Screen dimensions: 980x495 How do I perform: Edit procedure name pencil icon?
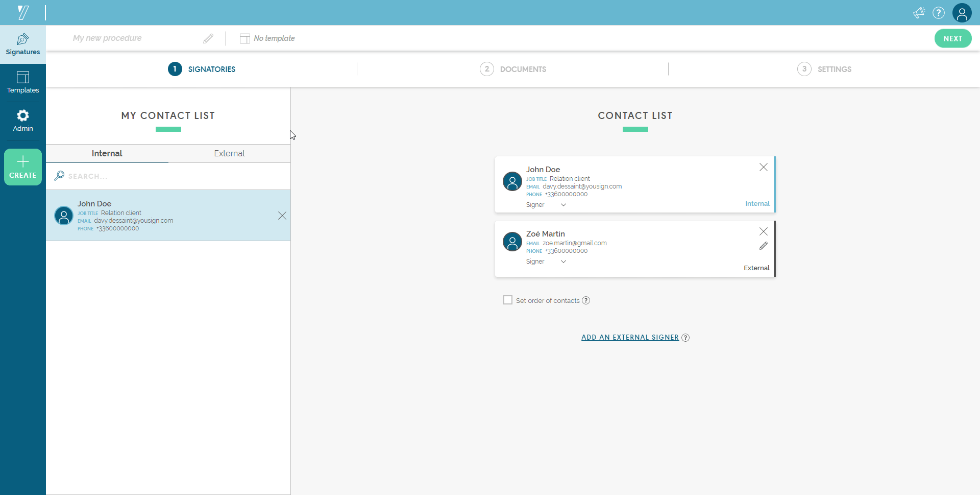click(208, 38)
